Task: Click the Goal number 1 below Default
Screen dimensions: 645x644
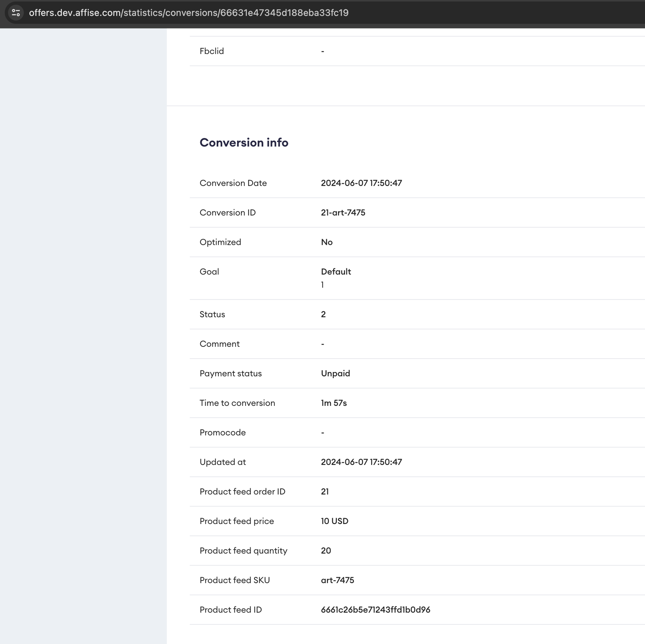Action: (x=322, y=285)
